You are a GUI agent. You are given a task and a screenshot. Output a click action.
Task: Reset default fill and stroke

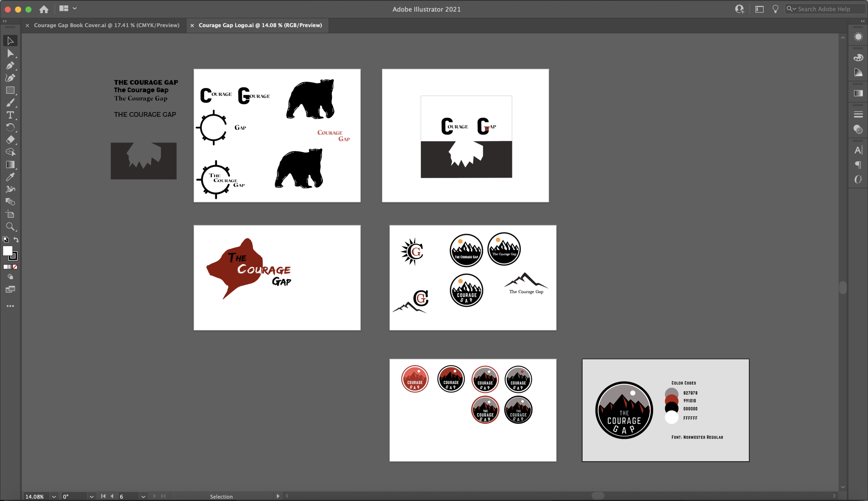[5, 239]
